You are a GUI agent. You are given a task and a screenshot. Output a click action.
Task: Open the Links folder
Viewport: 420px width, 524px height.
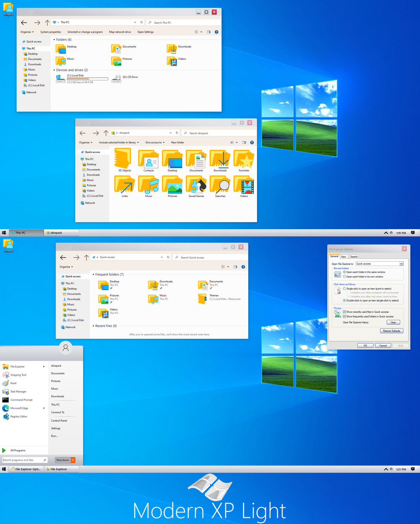125,187
